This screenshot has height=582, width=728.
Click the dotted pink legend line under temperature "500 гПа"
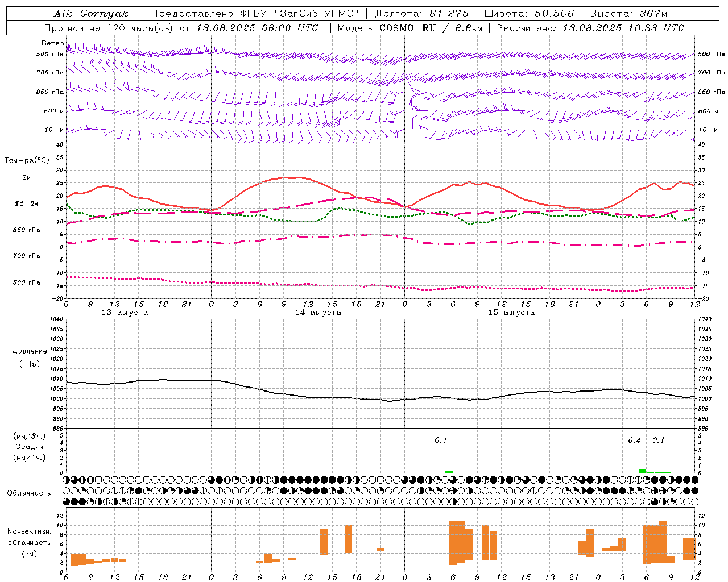26,289
